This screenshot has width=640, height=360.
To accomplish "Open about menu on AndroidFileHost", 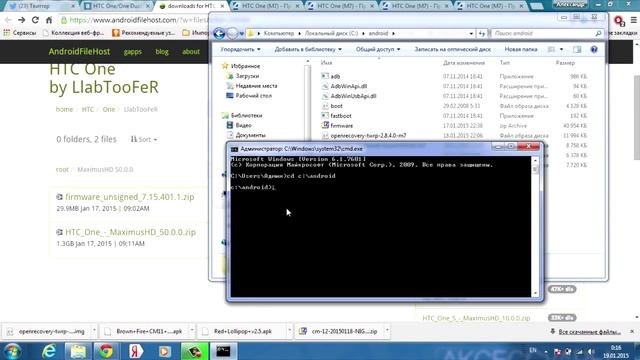I will (191, 52).
